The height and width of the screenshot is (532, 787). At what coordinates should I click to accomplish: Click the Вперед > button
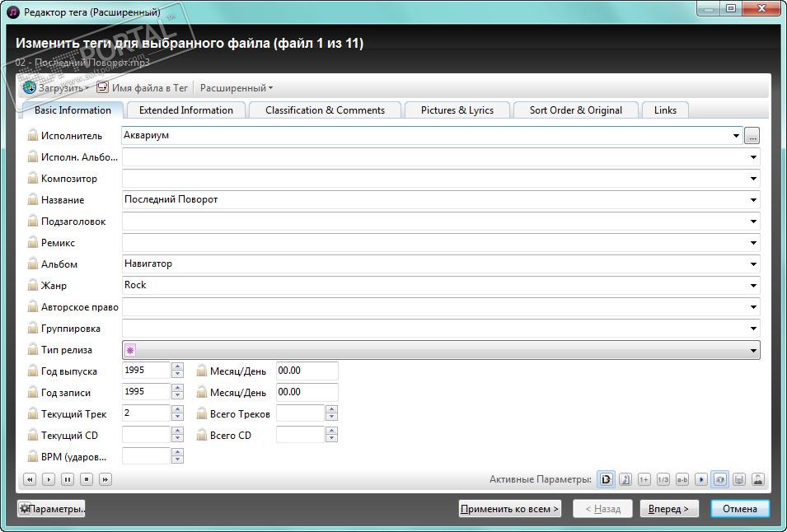(669, 508)
